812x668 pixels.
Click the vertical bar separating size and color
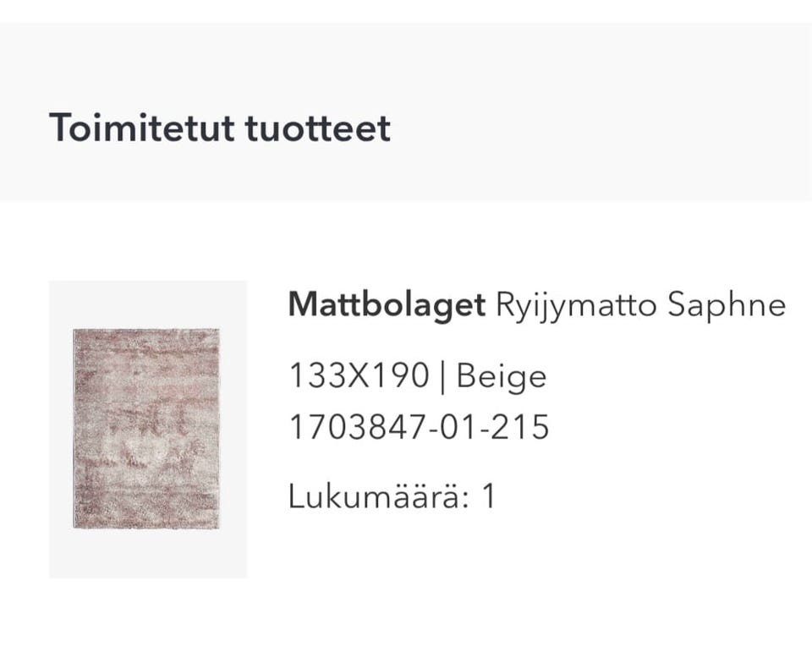pyautogui.click(x=442, y=376)
